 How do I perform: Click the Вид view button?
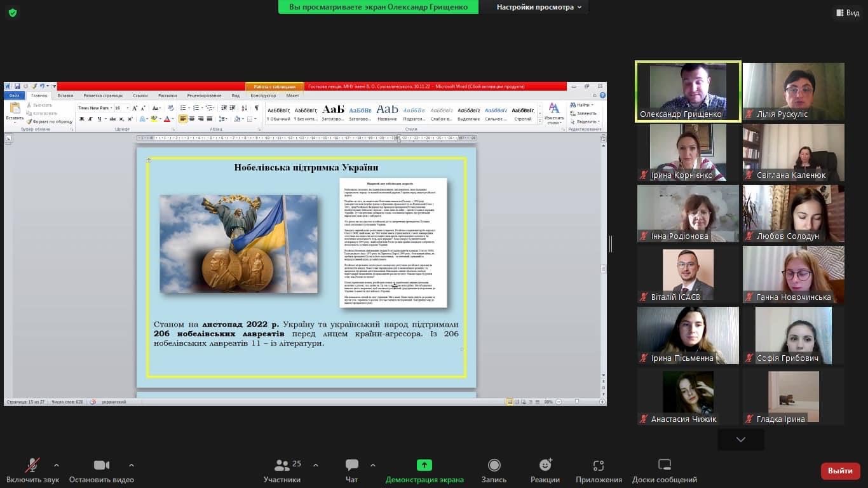tap(847, 13)
